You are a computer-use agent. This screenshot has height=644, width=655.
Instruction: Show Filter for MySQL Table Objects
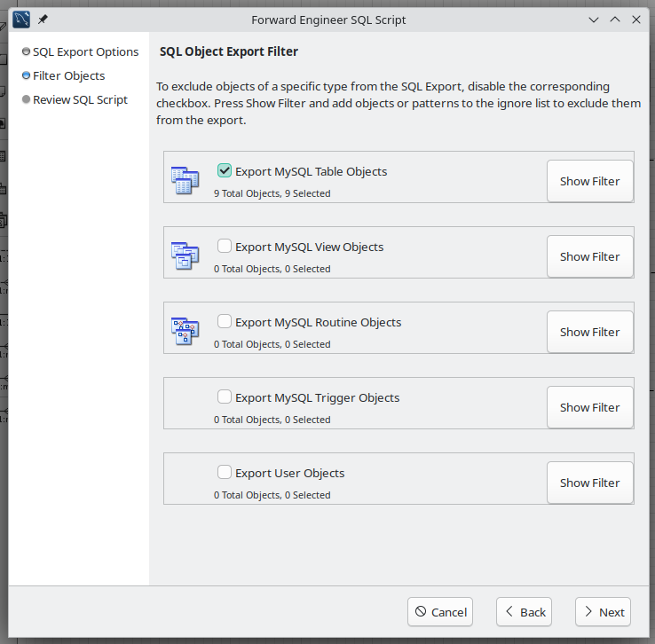pos(589,181)
